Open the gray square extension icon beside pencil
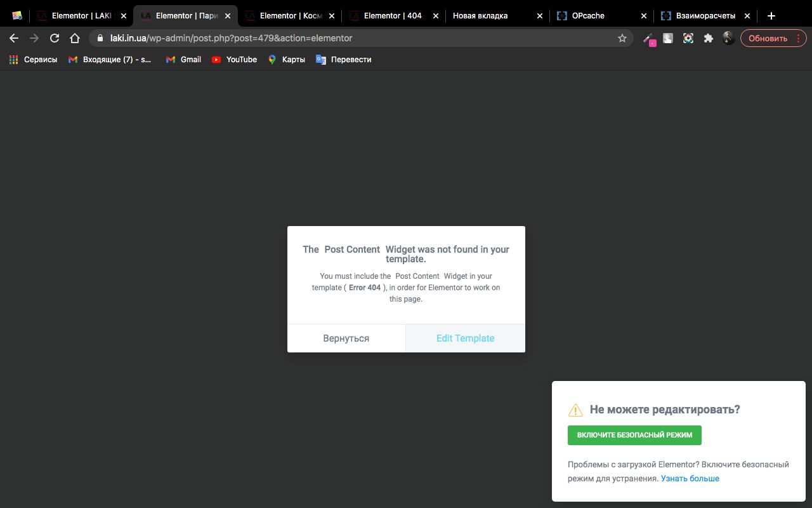 (x=668, y=38)
